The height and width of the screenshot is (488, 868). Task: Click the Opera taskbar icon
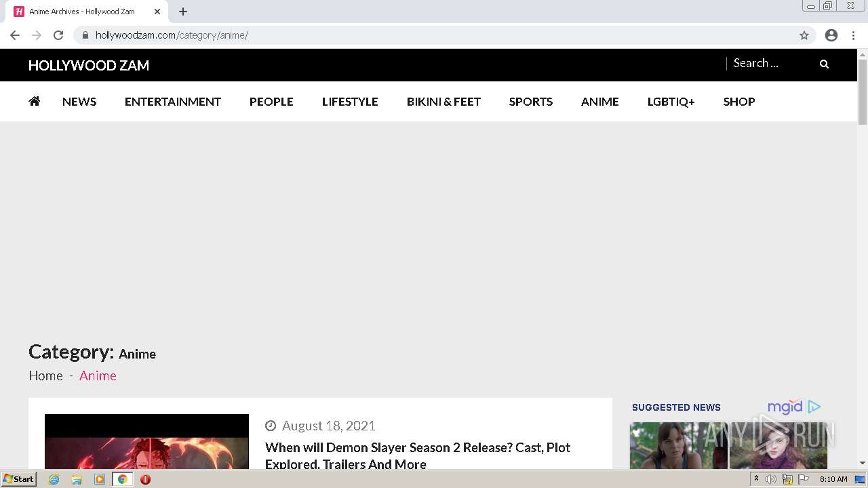click(145, 479)
